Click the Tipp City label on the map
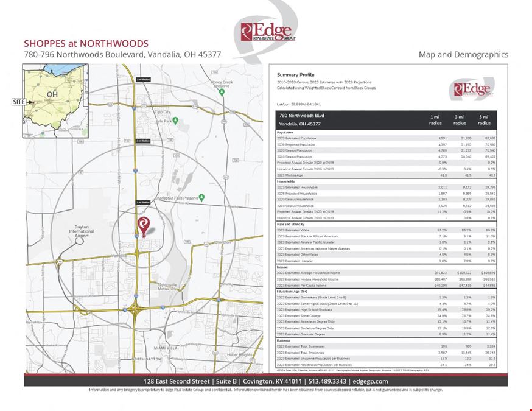Viewport: 532px width, 411px height. [163, 112]
